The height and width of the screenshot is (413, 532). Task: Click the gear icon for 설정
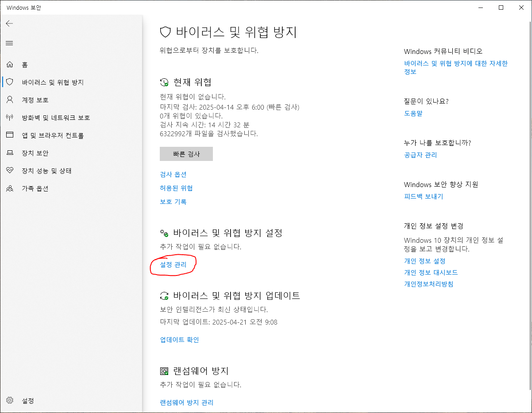click(10, 401)
